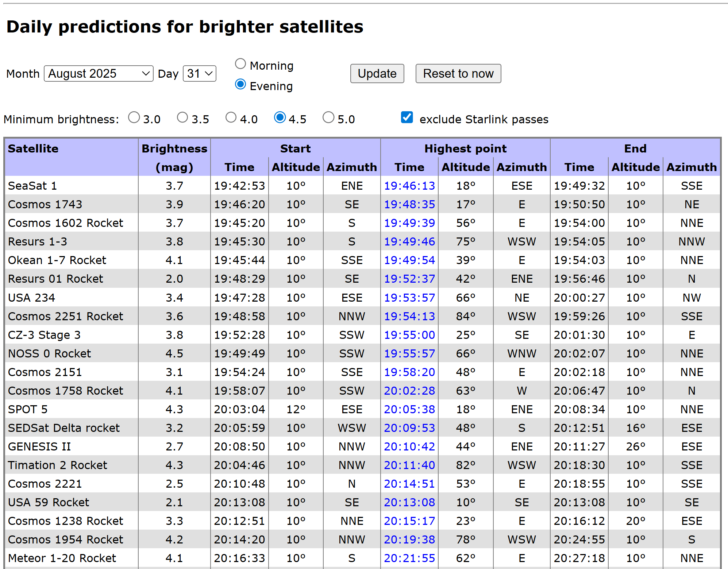Image resolution: width=728 pixels, height=569 pixels.
Task: View Resurs 1-3 highest point pass
Action: pos(409,241)
